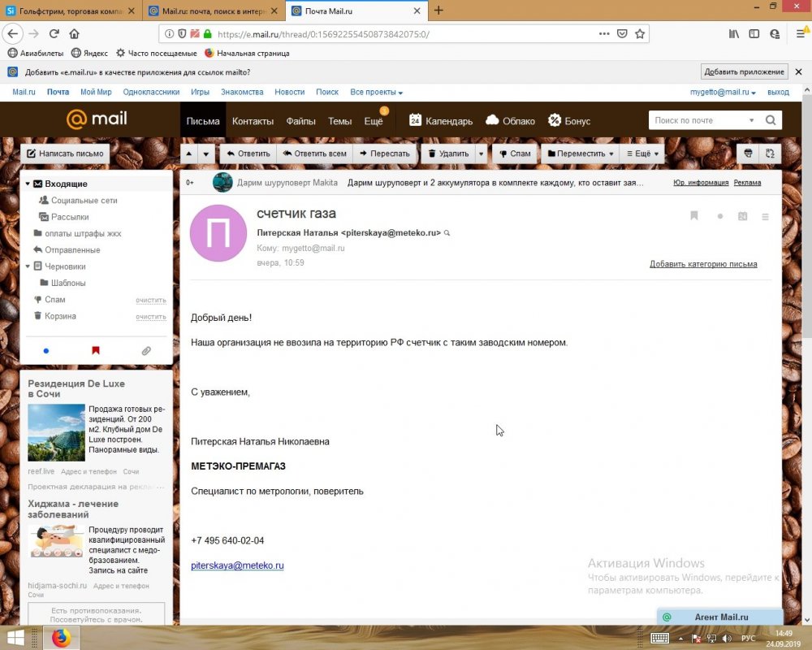Open attachments filter paperclip in sidebar

tap(146, 350)
